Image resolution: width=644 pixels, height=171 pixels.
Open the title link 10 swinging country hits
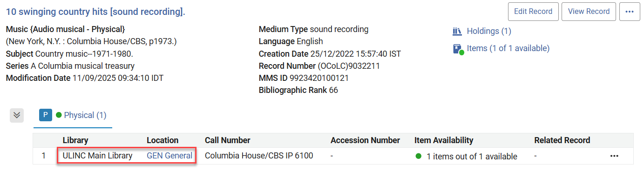[x=95, y=12]
